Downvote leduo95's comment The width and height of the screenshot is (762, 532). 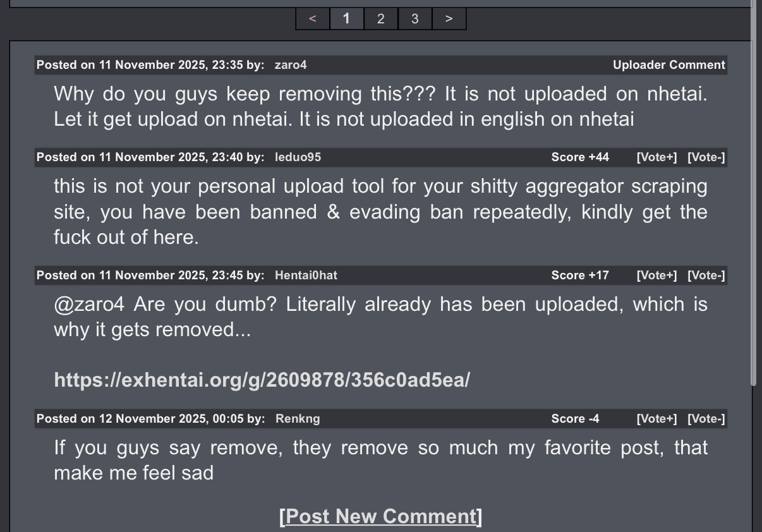706,157
